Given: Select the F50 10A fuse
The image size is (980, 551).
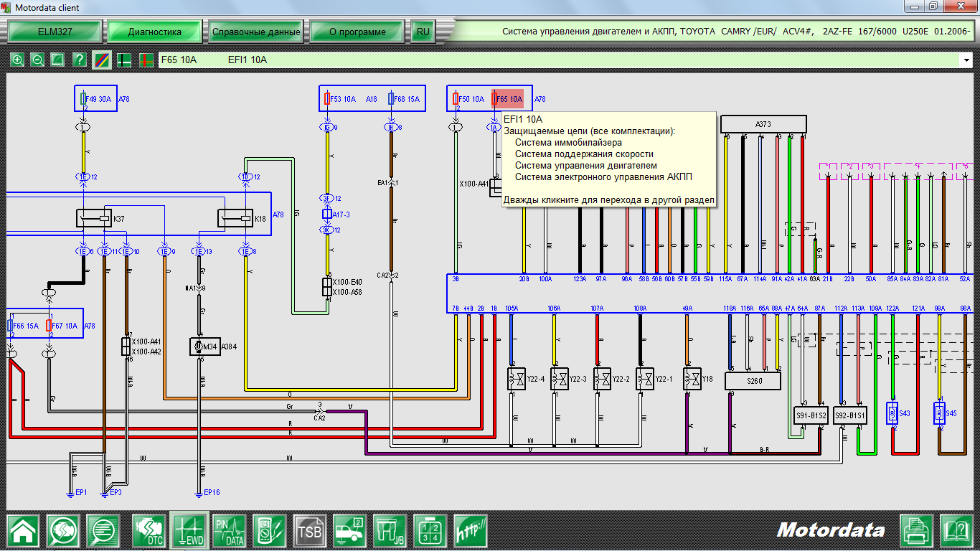Looking at the screenshot, I should pos(468,99).
